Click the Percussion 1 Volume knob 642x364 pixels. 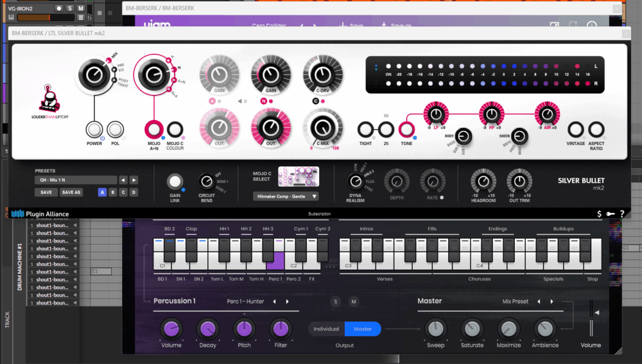(x=171, y=329)
